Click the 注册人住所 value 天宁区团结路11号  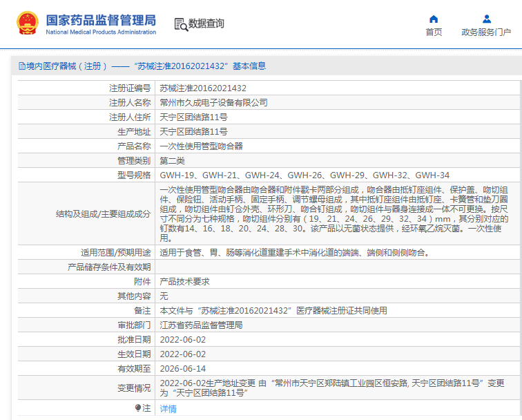(193, 117)
